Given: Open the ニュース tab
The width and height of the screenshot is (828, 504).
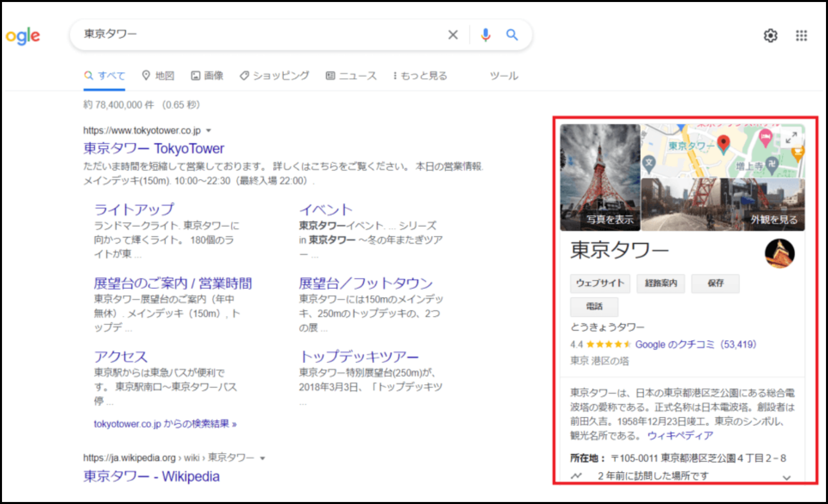Looking at the screenshot, I should tap(351, 76).
